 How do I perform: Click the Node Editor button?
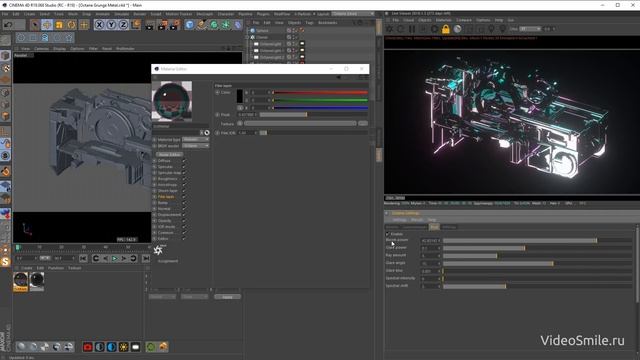169,155
